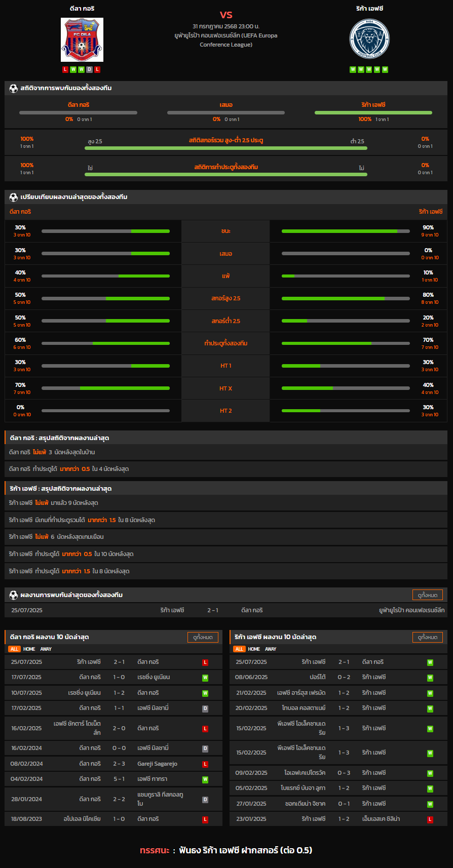This screenshot has width=453, height=868.
Task: Click W badge on 25/07/2025 Riga FC result
Action: [x=430, y=662]
